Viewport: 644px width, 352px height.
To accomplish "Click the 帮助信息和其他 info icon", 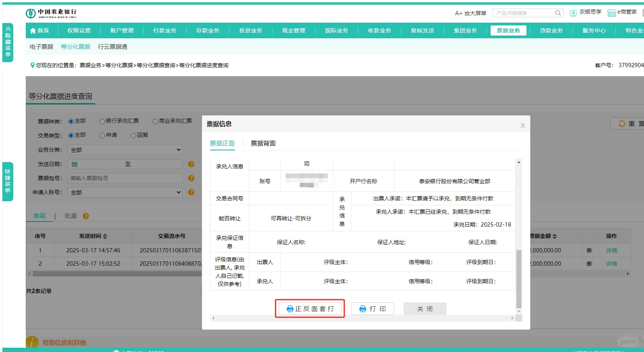I will pos(32,342).
